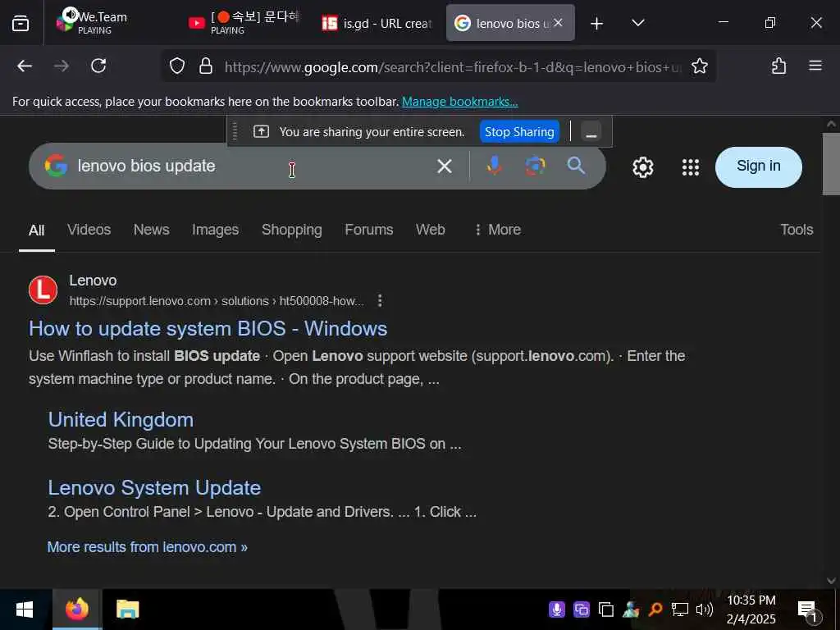Click Firefox icon in the taskbar

coord(76,609)
